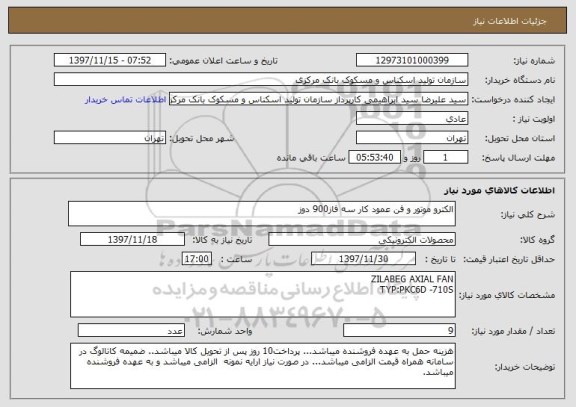Screen dimensions: 576x407
Task: Select the price validity date field 1397/11/30
Action: coord(363,259)
